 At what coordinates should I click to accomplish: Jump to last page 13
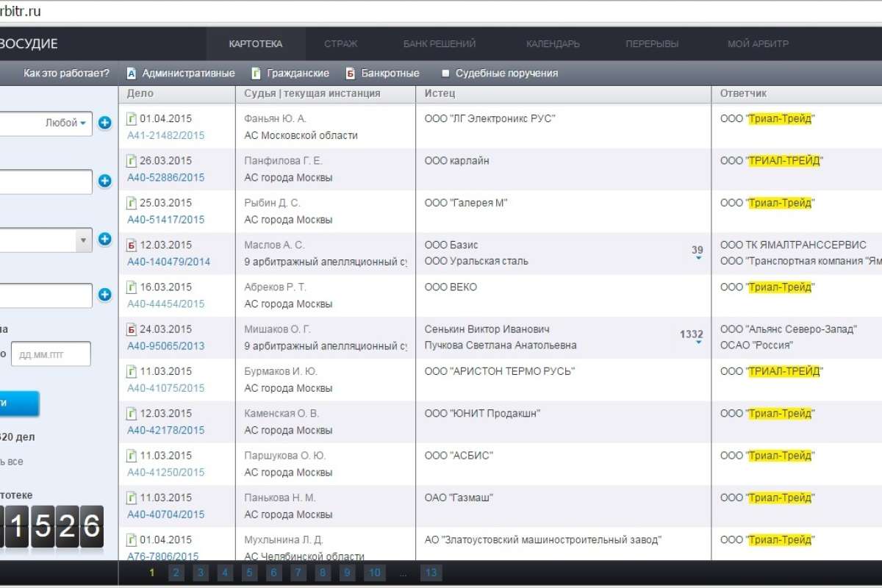(x=431, y=573)
